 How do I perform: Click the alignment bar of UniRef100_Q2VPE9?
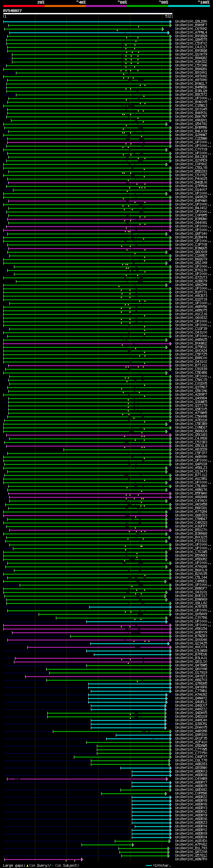(x=89, y=161)
